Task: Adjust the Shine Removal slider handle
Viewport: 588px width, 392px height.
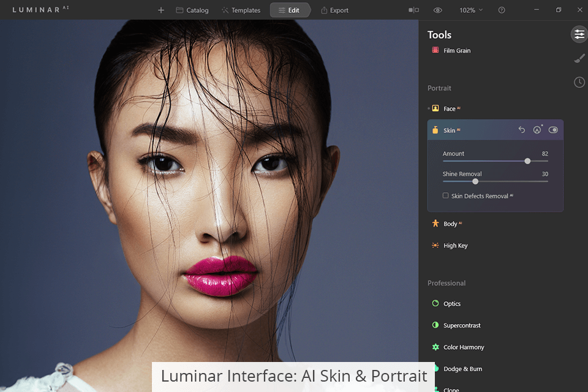Action: 475,181
